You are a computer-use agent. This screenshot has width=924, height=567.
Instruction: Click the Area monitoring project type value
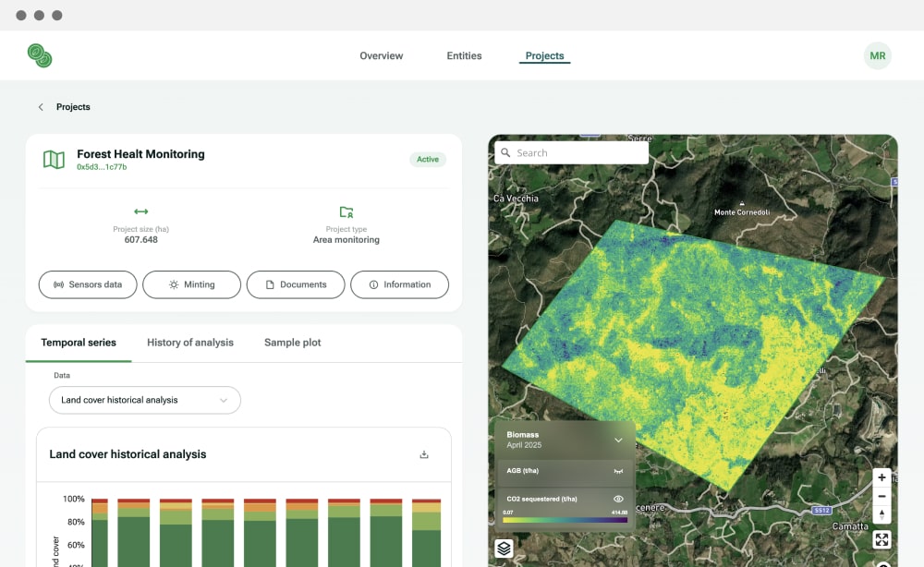346,240
